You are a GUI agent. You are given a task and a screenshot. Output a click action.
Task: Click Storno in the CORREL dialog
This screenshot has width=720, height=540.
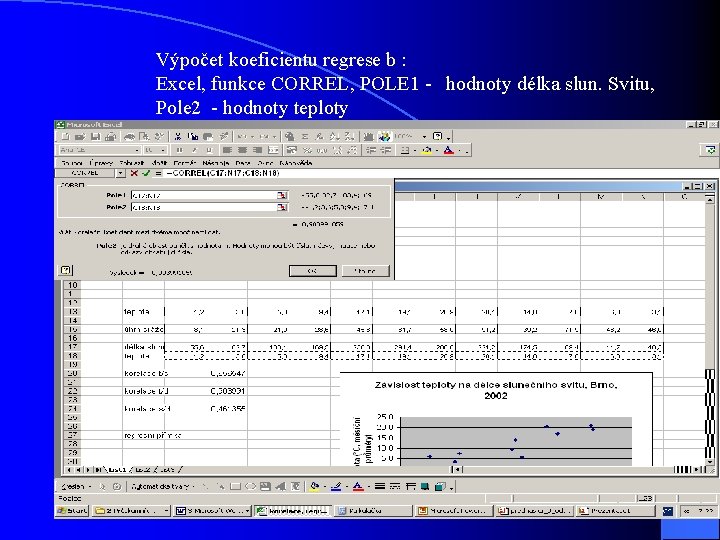click(x=366, y=271)
